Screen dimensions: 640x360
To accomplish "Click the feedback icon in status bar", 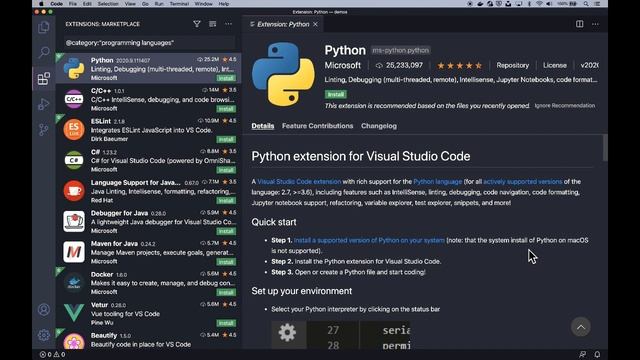I will click(x=582, y=354).
